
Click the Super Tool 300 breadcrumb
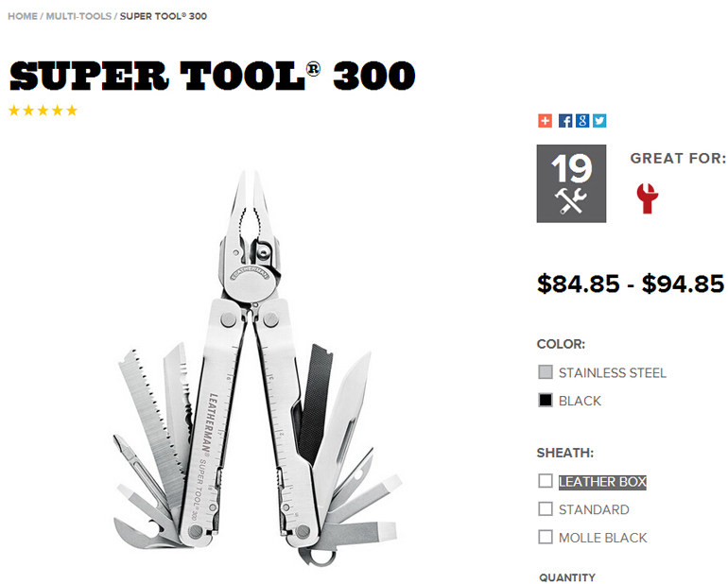click(x=164, y=16)
